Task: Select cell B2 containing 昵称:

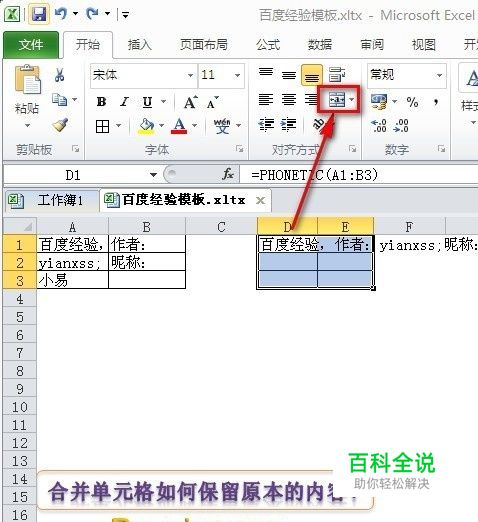Action: (x=147, y=262)
